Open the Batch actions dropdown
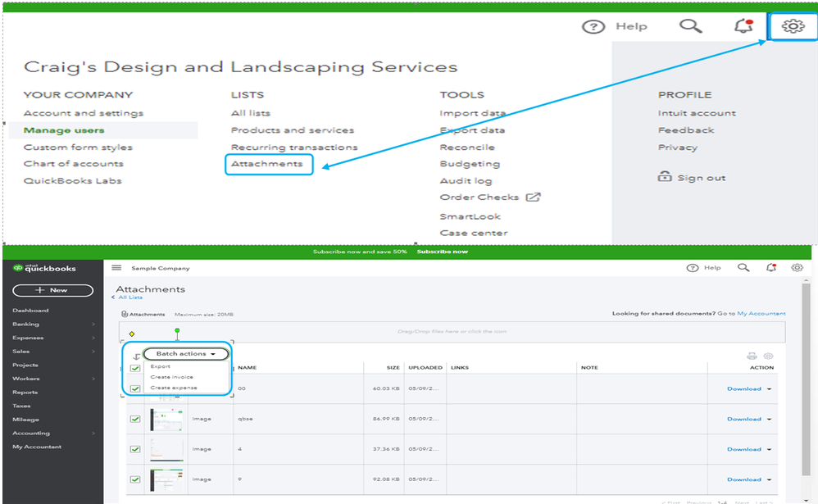The image size is (818, 504). (186, 354)
